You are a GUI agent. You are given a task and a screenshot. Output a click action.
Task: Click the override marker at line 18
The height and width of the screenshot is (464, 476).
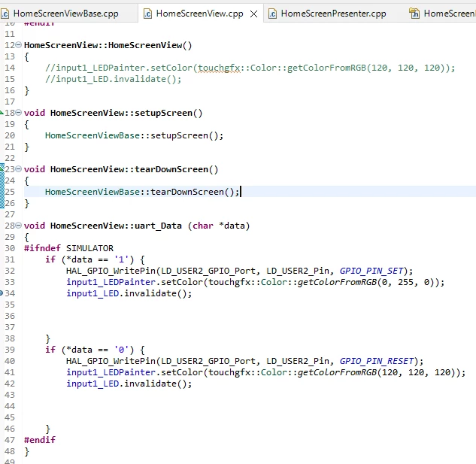[x=2, y=113]
